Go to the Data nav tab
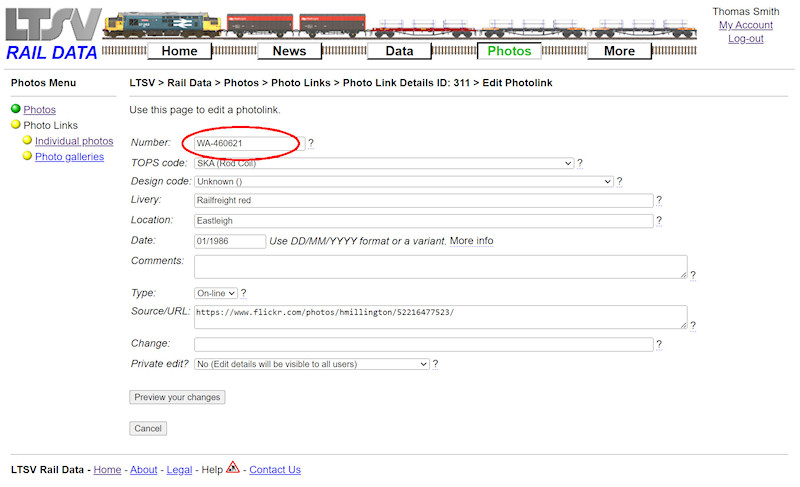Screen dimensions: 800x487 (x=399, y=51)
